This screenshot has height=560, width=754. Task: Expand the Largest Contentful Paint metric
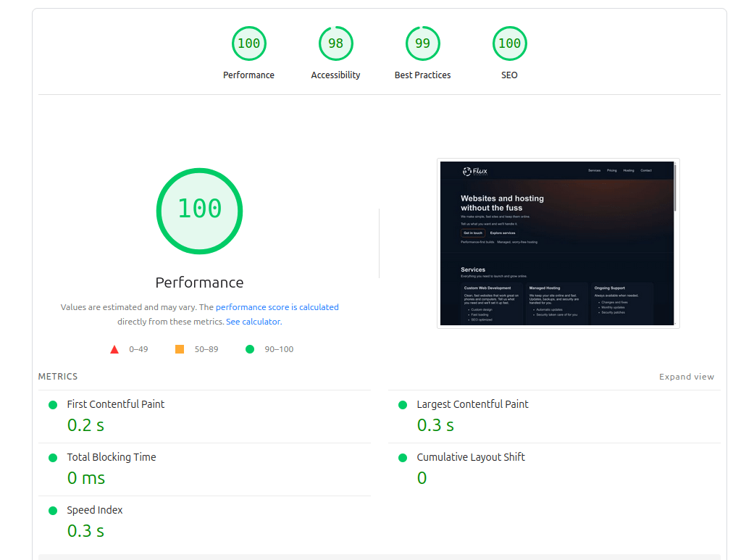tap(472, 404)
